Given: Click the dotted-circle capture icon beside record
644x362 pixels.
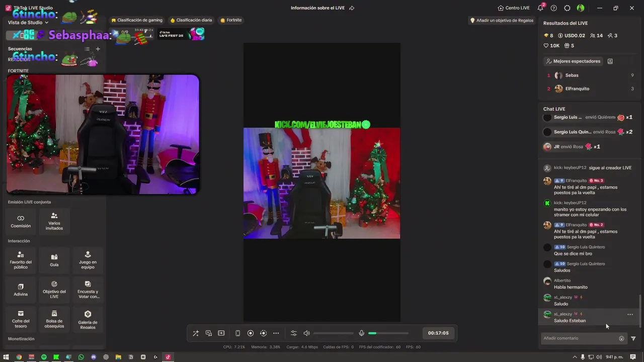Looking at the screenshot, I should [x=263, y=333].
